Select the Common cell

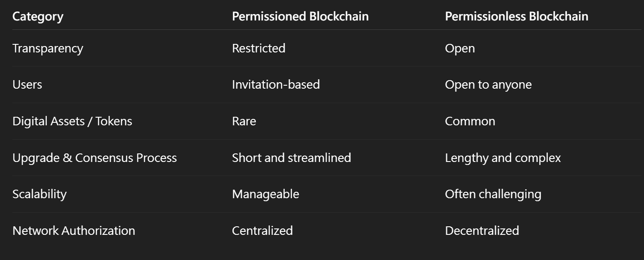(470, 121)
